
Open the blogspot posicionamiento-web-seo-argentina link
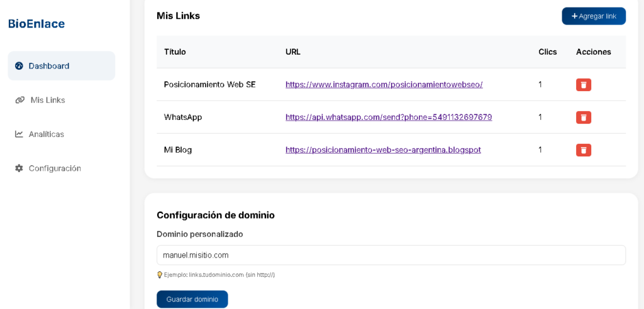click(383, 149)
